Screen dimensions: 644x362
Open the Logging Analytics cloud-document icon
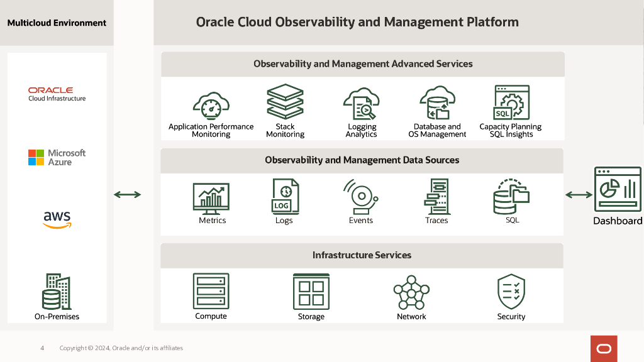pos(362,104)
